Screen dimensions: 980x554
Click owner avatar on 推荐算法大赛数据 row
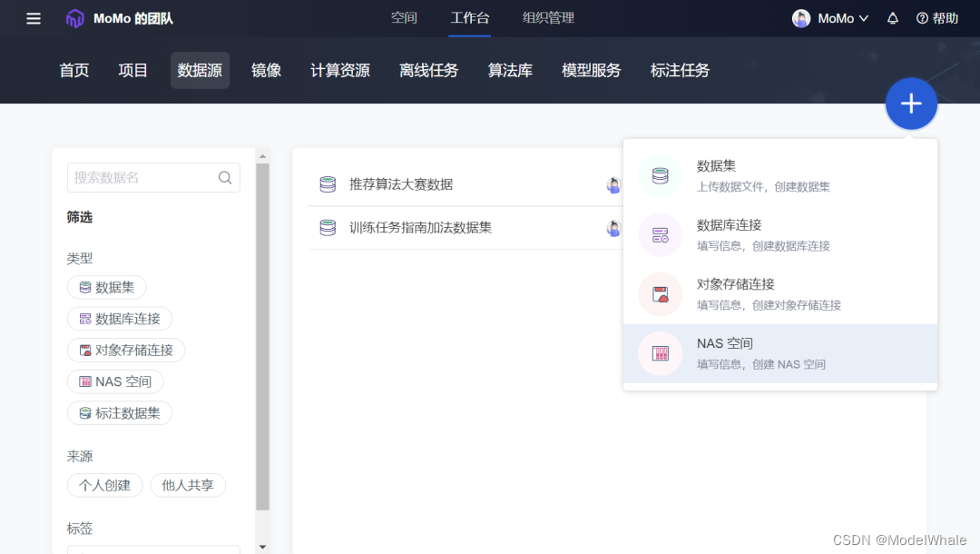point(613,185)
